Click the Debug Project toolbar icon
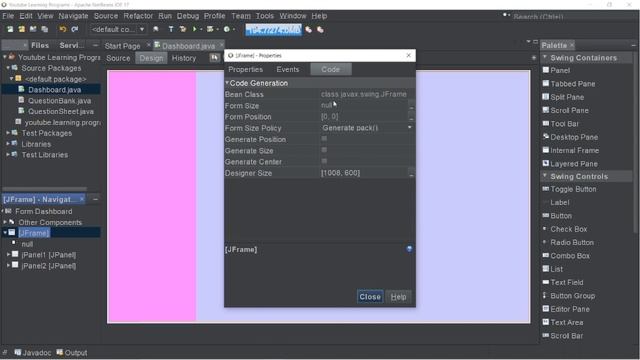This screenshot has height=360, width=640. pos(210,29)
